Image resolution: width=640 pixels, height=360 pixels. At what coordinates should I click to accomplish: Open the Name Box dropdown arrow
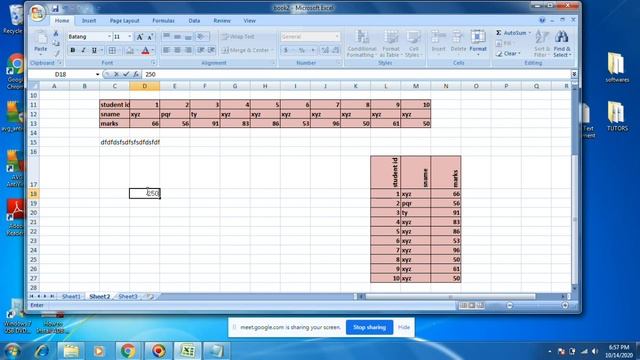[x=98, y=74]
